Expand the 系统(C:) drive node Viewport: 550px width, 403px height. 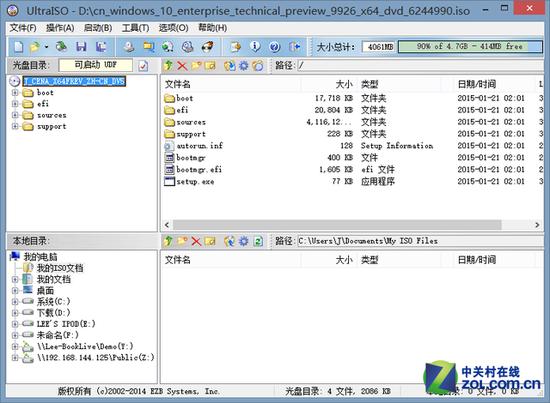[15, 302]
